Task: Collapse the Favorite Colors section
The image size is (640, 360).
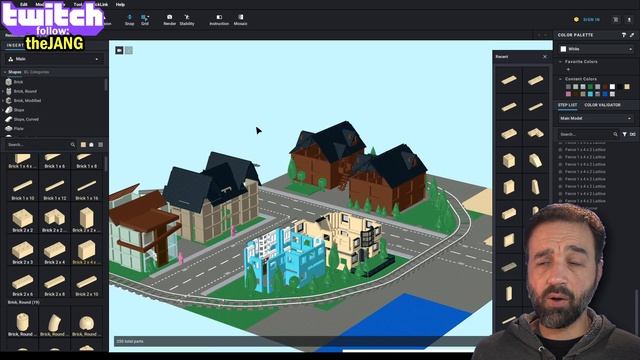Action: tap(560, 62)
